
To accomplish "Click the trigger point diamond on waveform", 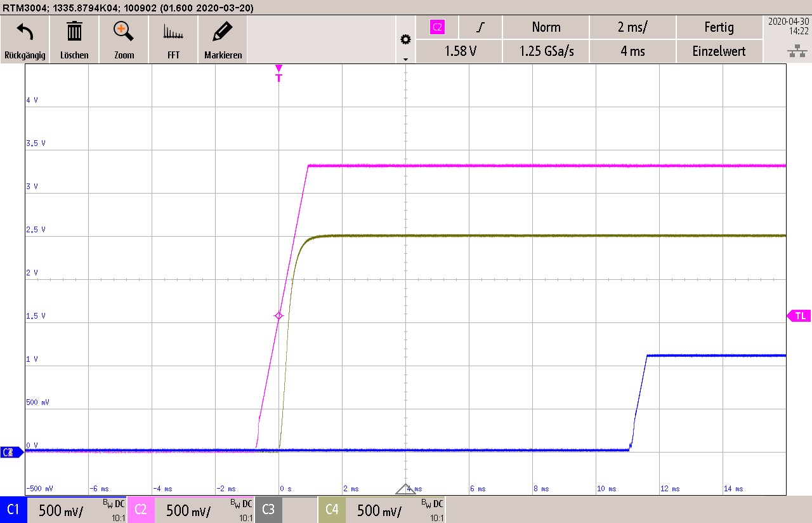I will (278, 315).
